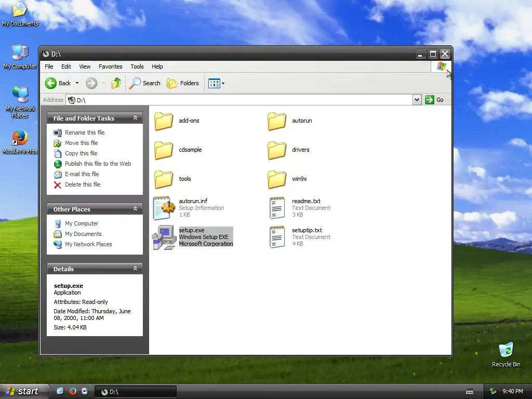Open the Help menu

157,66
